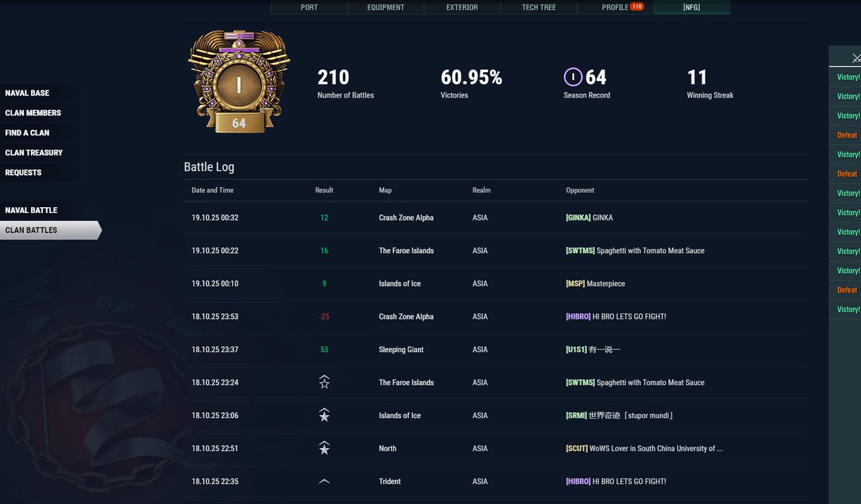Screen dimensions: 861x504
Task: Click map name Trident
Action: point(390,482)
